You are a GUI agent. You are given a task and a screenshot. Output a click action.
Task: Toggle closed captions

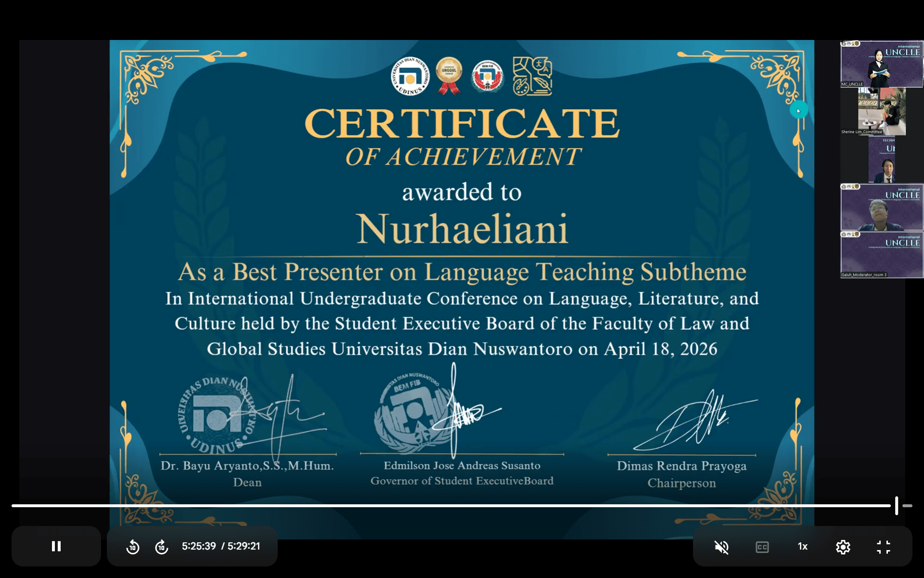pyautogui.click(x=762, y=547)
